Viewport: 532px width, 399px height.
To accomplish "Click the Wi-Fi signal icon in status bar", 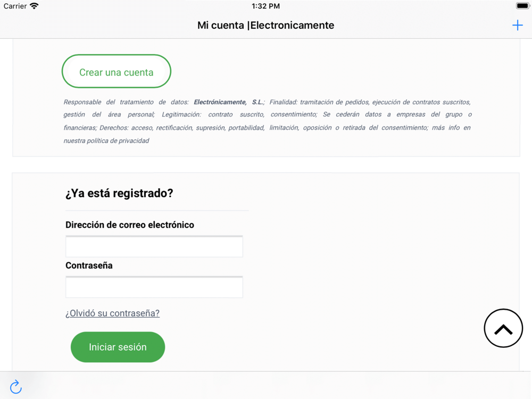I will point(34,6).
